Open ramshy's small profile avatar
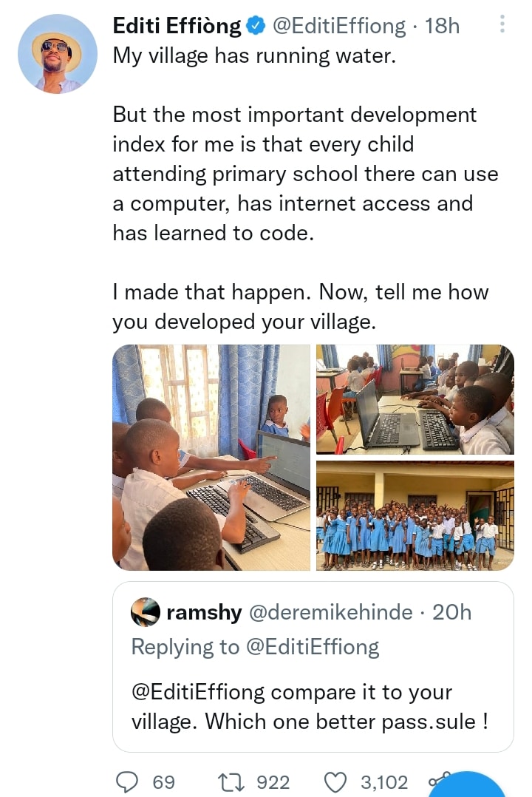The image size is (532, 797). [x=146, y=612]
